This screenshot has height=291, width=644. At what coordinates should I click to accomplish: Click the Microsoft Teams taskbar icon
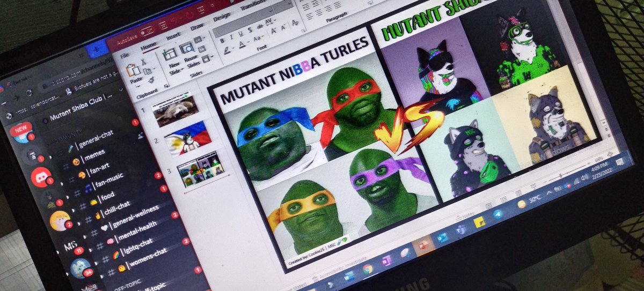(460, 230)
